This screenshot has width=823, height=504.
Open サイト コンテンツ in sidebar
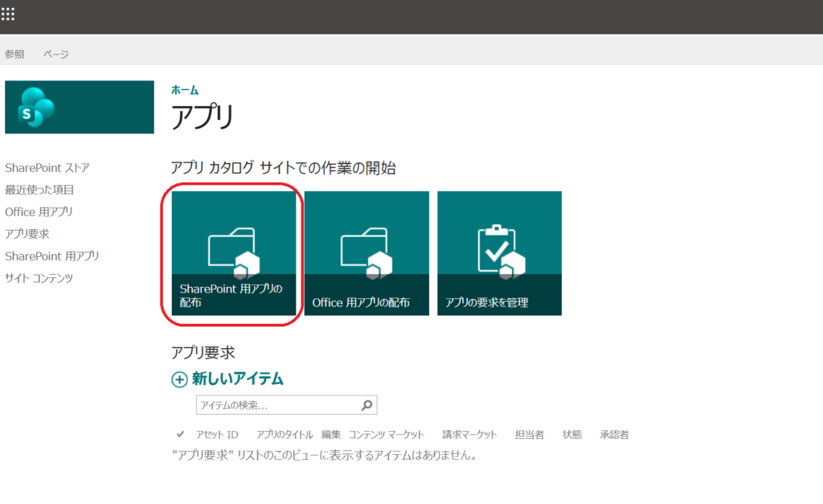[x=39, y=278]
